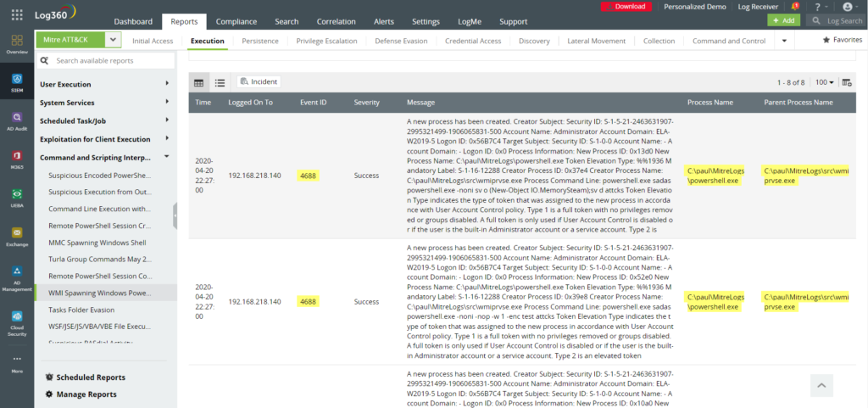Switch to Persistence tactic tab
868x408 pixels.
259,40
